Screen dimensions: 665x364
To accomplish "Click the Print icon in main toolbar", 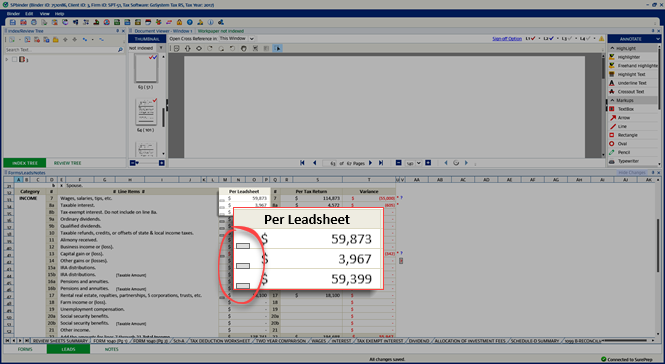I will tap(34, 22).
